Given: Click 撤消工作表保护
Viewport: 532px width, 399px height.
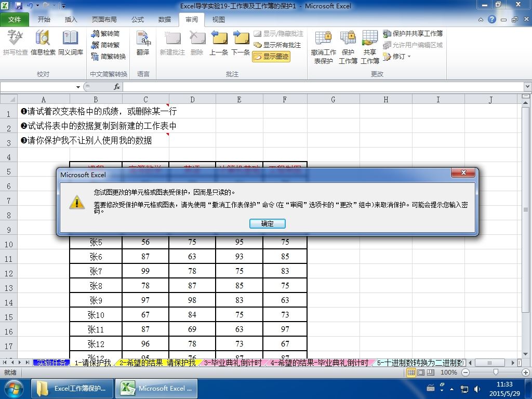Looking at the screenshot, I should [323, 47].
